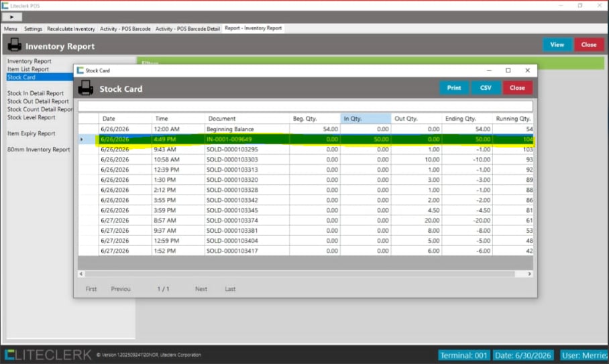The height and width of the screenshot is (364, 609).
Task: Open the Menu tab
Action: click(11, 29)
